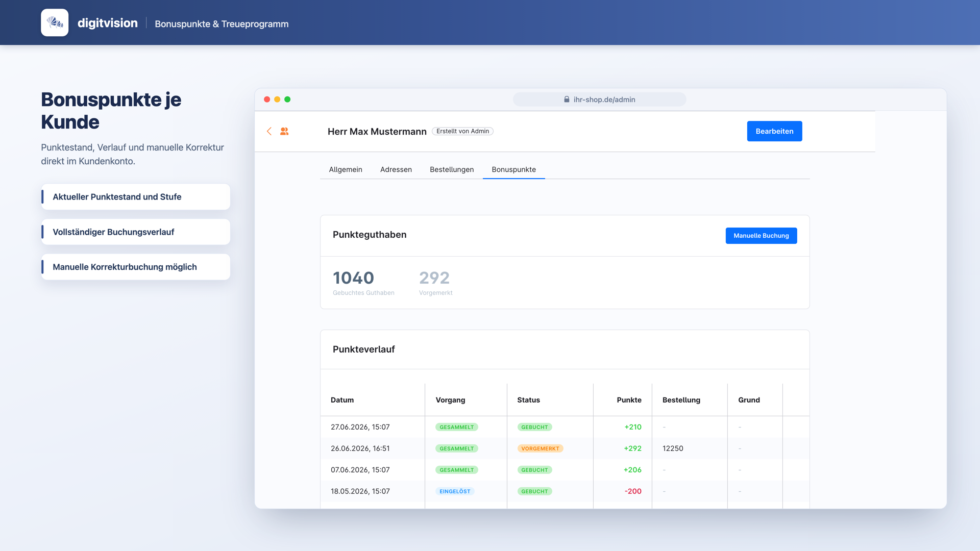Click the ihr-shop.de/admin address field
980x551 pixels.
pos(599,99)
